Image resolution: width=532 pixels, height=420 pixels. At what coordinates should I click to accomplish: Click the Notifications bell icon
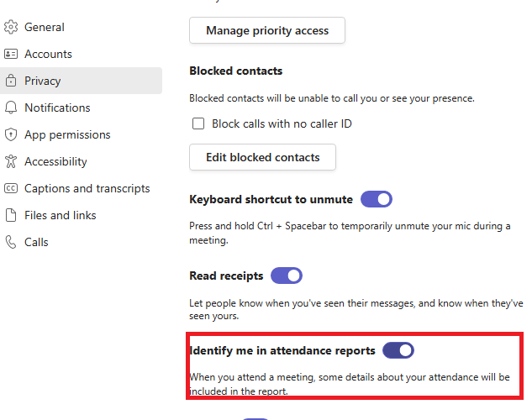click(11, 108)
